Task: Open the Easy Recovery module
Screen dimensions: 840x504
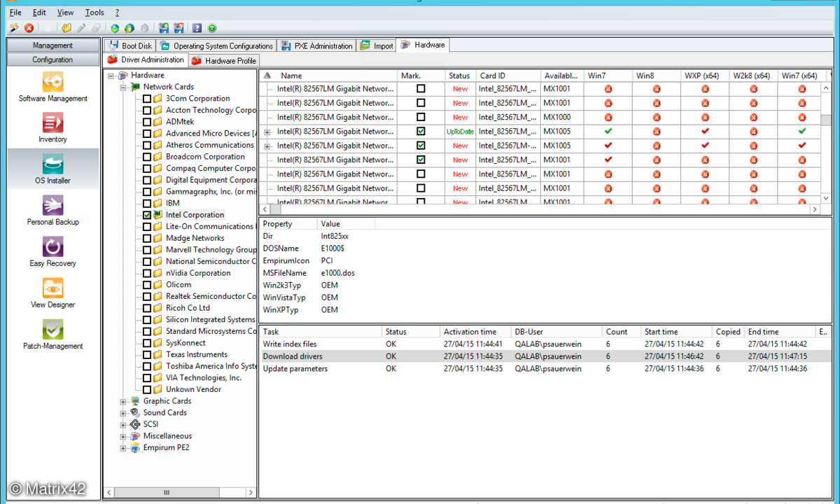Action: pos(53,252)
